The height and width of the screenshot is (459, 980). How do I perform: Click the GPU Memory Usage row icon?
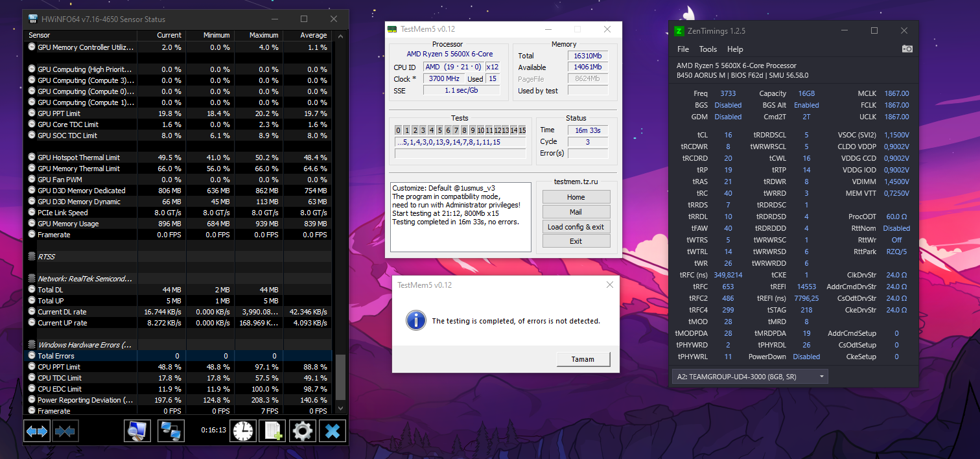click(32, 224)
